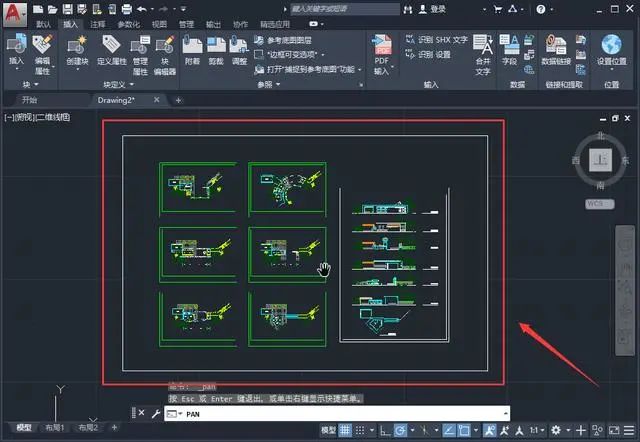
Task: Toggle isometric drafting in status bar
Action: [424, 430]
